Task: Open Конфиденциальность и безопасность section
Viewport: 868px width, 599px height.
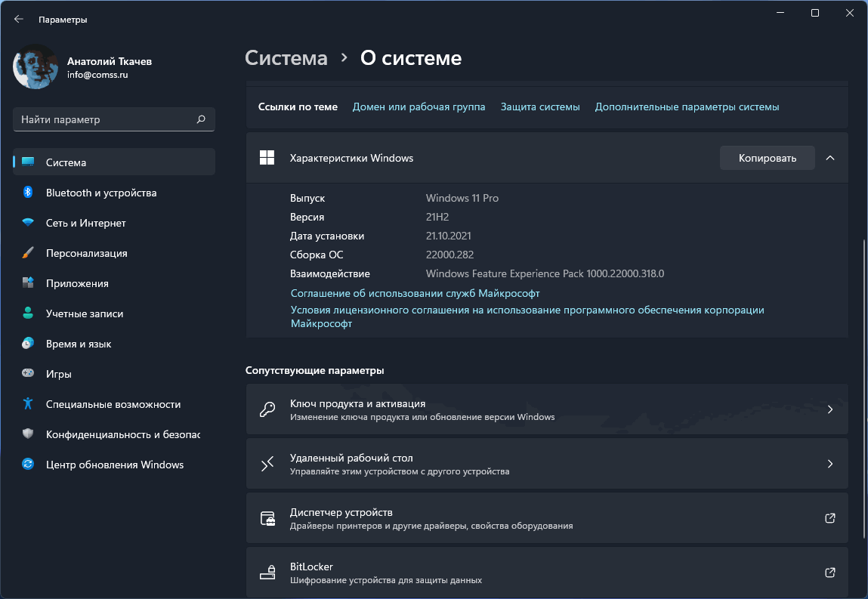Action: (x=122, y=434)
